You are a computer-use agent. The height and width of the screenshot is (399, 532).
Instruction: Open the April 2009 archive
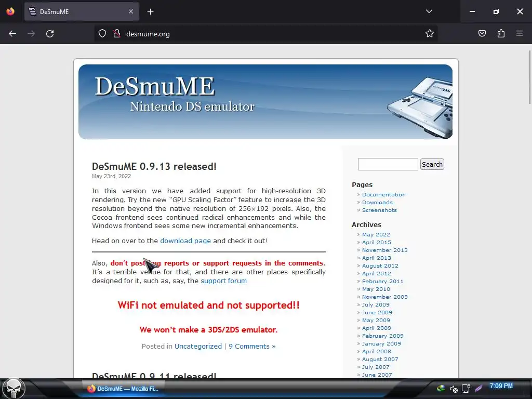[x=377, y=328]
